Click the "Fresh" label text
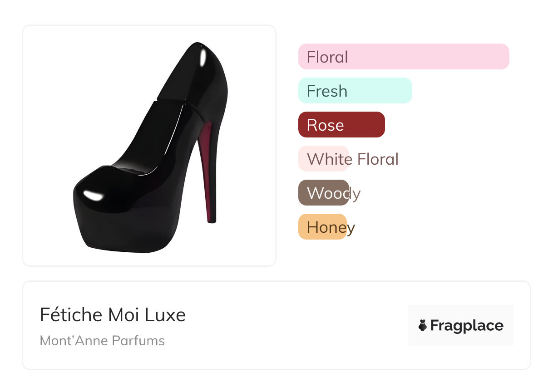553x392 pixels. tap(327, 91)
